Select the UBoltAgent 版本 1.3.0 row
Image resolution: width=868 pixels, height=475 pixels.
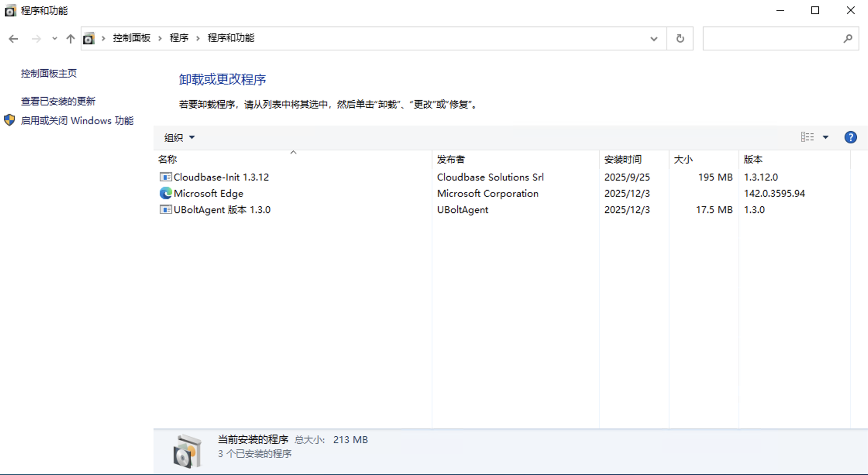pyautogui.click(x=222, y=210)
